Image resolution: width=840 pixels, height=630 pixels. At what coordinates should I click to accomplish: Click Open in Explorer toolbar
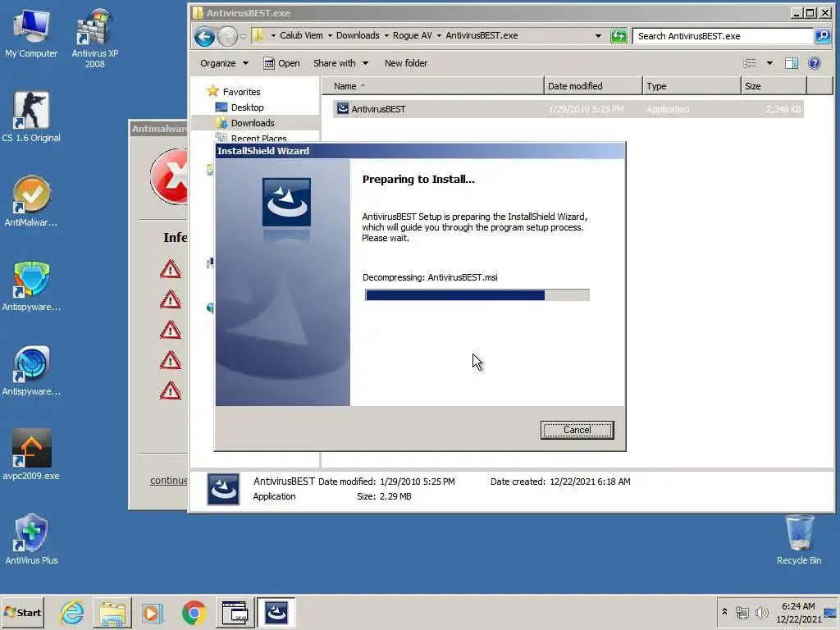coord(282,63)
